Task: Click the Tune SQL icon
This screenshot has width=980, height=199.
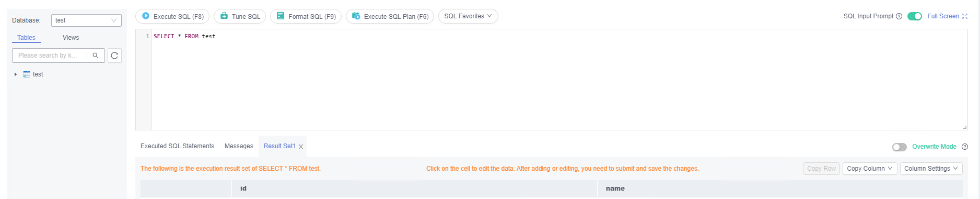Action: (224, 16)
